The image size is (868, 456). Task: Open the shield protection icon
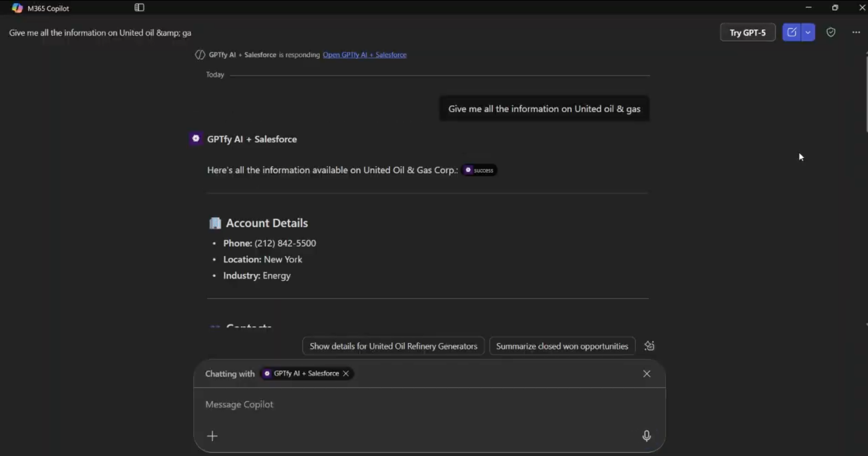coord(831,32)
